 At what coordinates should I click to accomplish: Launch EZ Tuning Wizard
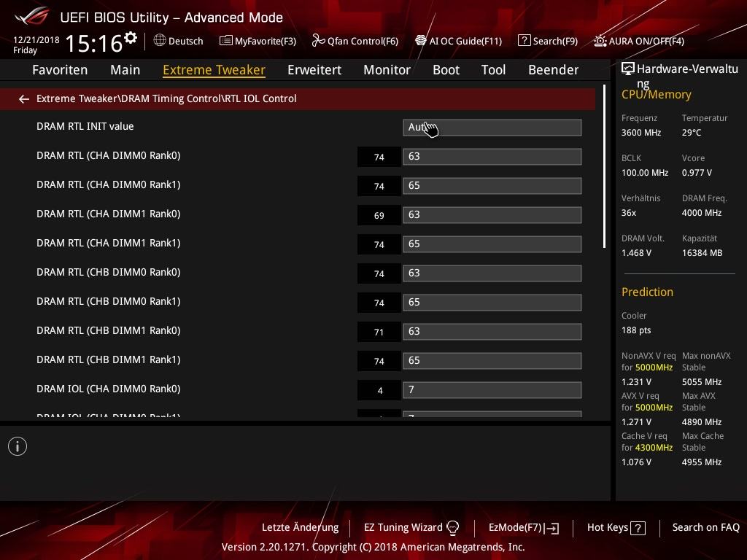pos(403,528)
